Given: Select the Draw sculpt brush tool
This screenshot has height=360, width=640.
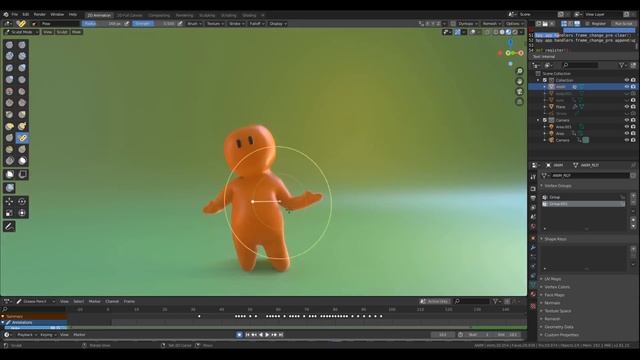Looking at the screenshot, I should click(9, 44).
